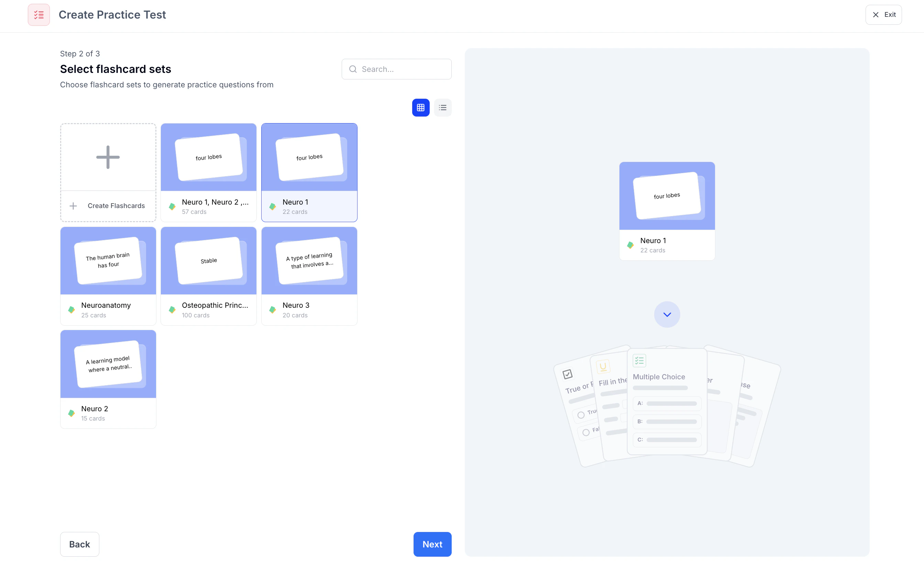Go to Next step

pos(432,544)
